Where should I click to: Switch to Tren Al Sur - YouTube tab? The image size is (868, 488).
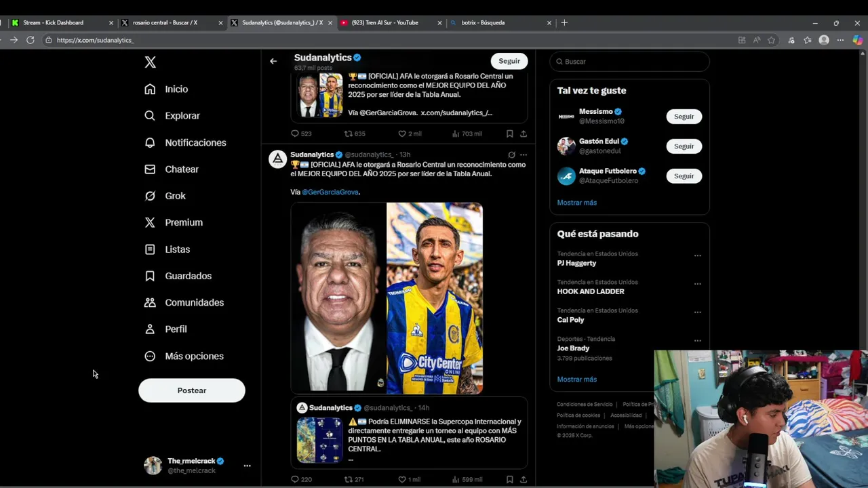tap(391, 22)
